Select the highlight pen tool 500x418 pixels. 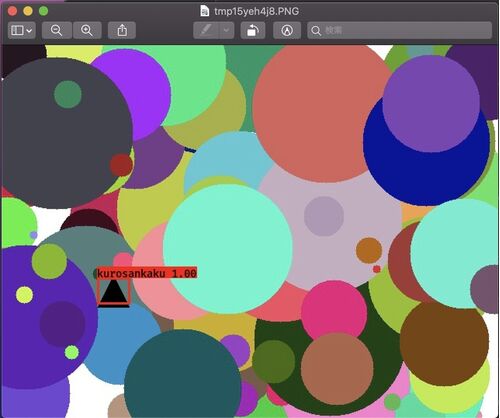(206, 30)
